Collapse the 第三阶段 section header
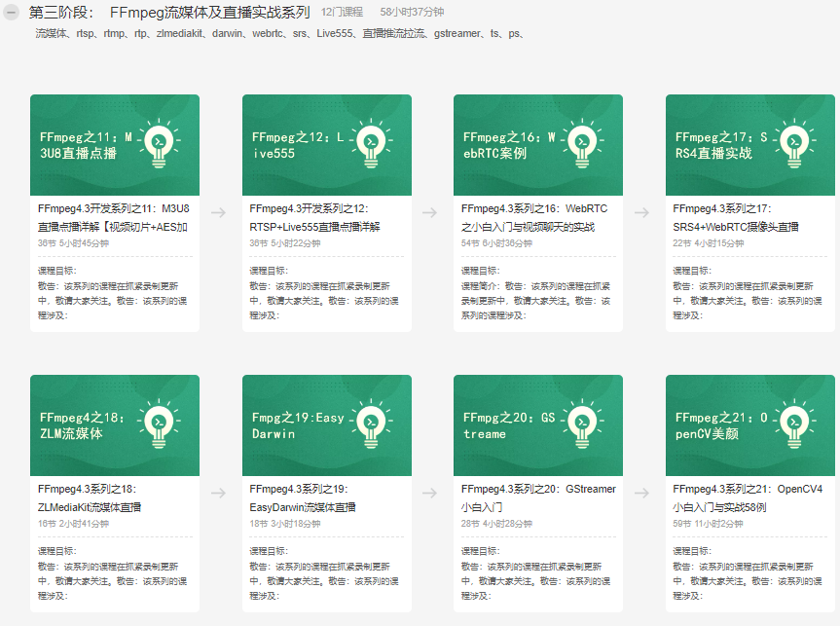This screenshot has height=626, width=840. coord(10,14)
